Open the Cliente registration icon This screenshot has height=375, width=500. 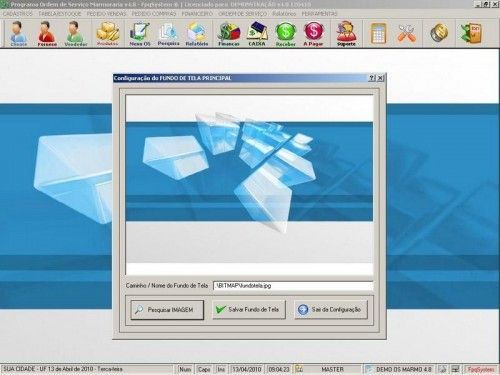(18, 33)
